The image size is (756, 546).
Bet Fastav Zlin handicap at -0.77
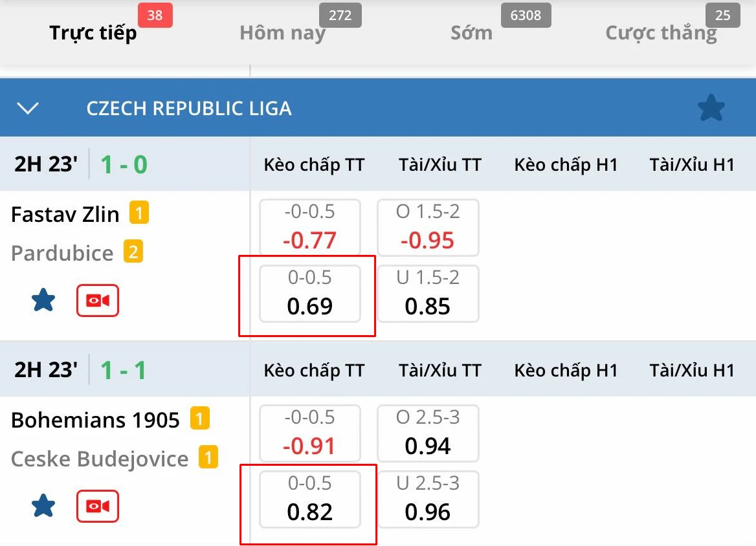tap(310, 228)
